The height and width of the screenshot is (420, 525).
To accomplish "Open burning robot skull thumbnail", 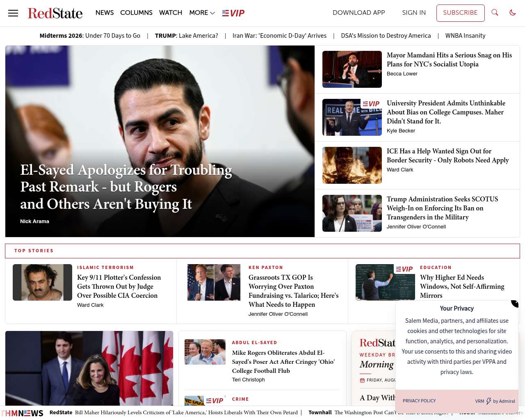I will 352,165.
